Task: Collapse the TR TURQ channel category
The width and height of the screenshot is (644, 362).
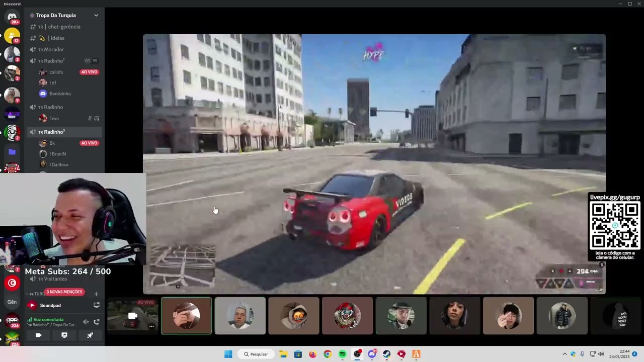Action: point(36,294)
